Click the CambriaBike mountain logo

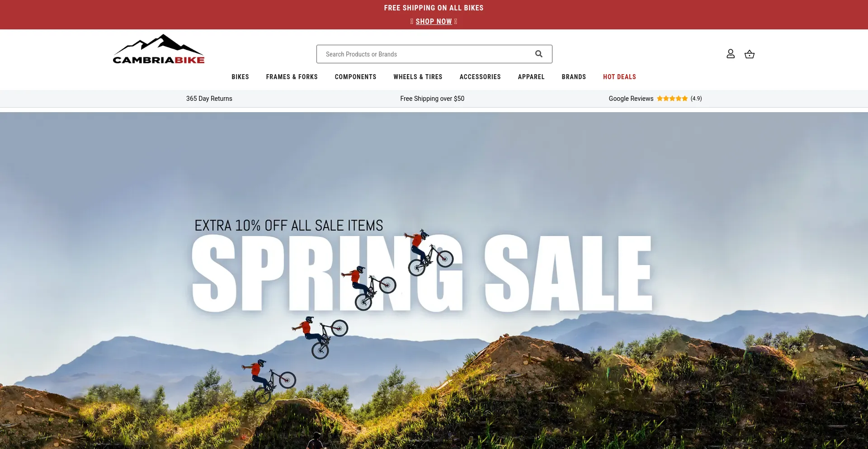(x=159, y=49)
